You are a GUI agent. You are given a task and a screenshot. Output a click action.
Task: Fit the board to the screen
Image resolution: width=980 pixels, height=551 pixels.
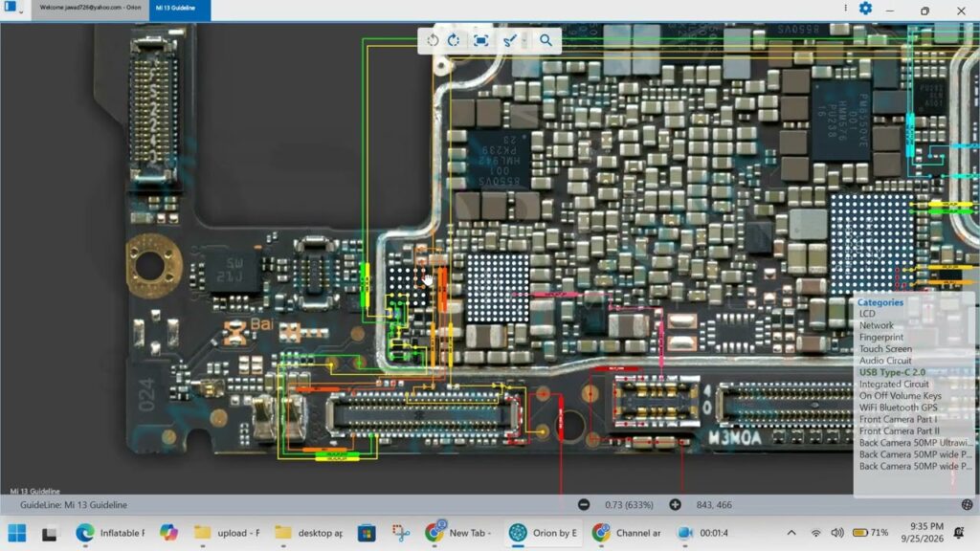[480, 40]
